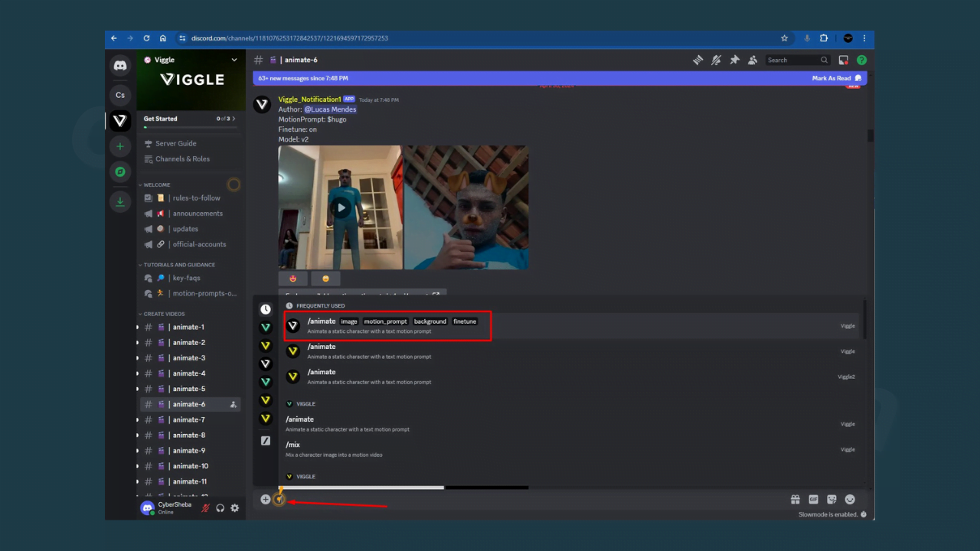Select the Viggle server icon in sidebar
The height and width of the screenshot is (551, 980).
pos(120,121)
